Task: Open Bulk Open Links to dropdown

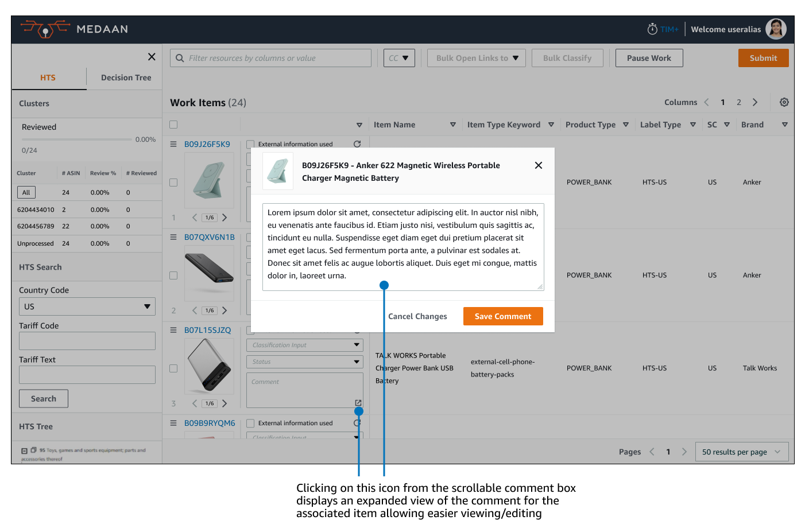Action: [x=477, y=58]
